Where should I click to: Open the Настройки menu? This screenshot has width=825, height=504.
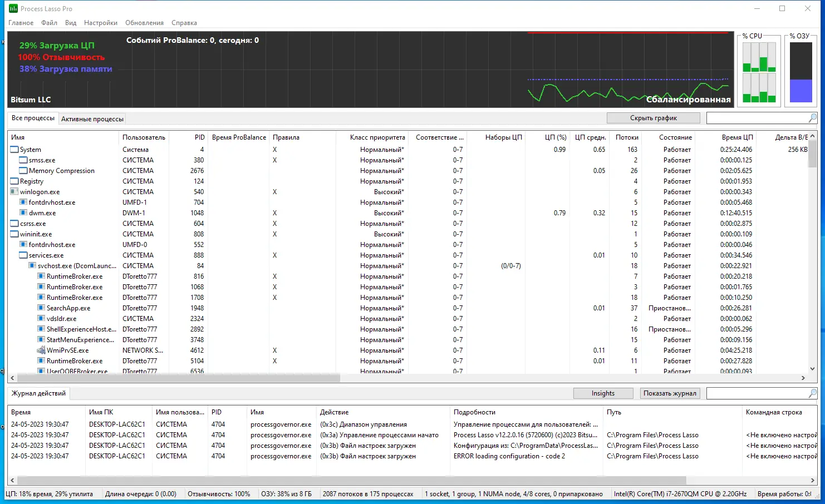pyautogui.click(x=101, y=23)
